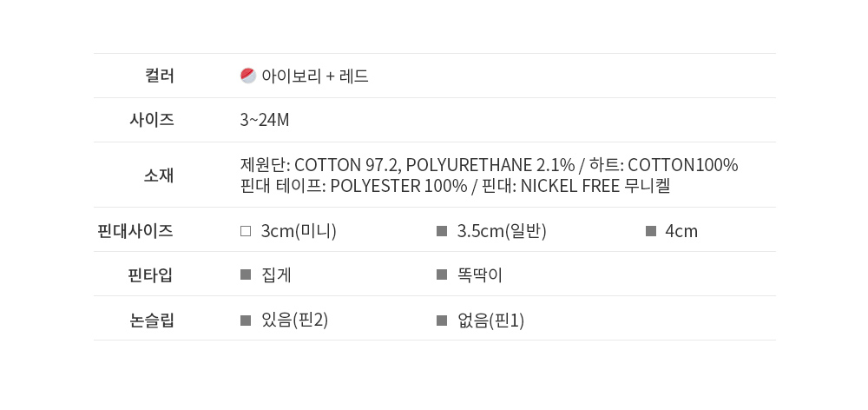Select the 3cm(미니) empty checkbox

(x=245, y=231)
